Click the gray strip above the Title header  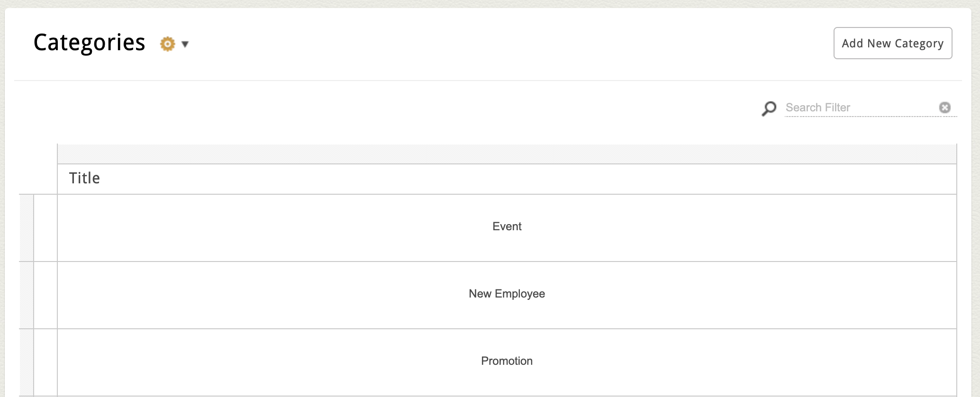[507, 154]
